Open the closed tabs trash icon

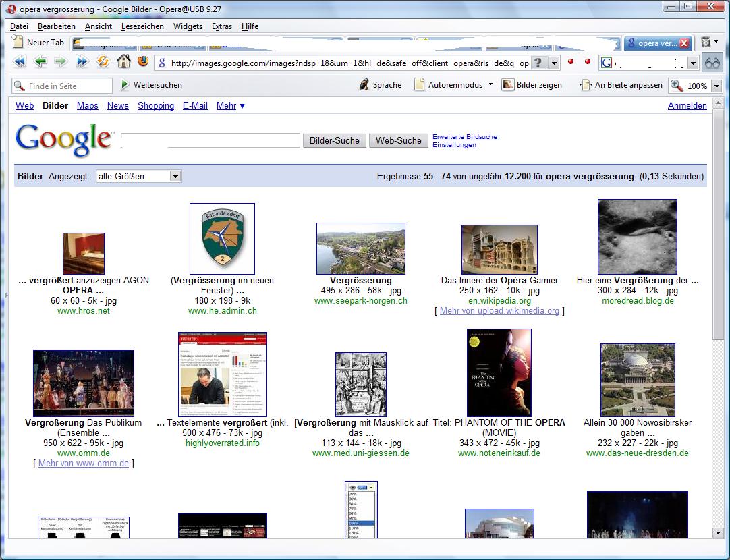click(706, 43)
